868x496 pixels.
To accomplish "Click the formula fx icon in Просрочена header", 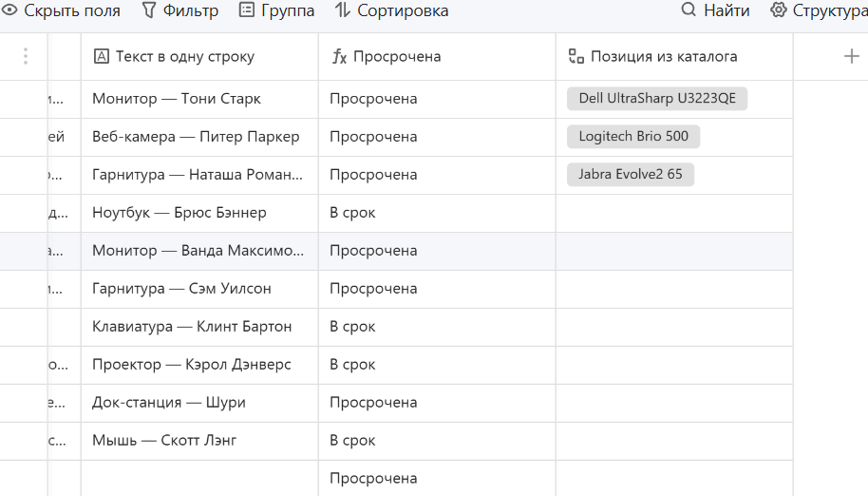I will pos(339,56).
